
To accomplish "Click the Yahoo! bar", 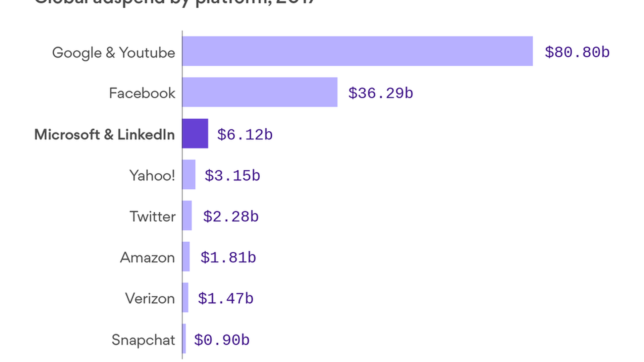I will pyautogui.click(x=189, y=175).
